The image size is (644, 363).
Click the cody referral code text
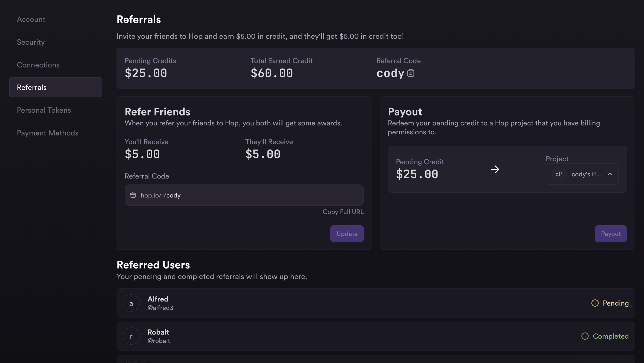390,73
